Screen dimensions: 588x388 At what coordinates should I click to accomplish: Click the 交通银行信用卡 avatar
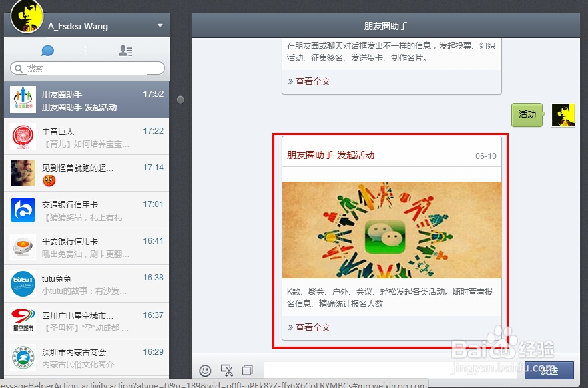(22, 209)
